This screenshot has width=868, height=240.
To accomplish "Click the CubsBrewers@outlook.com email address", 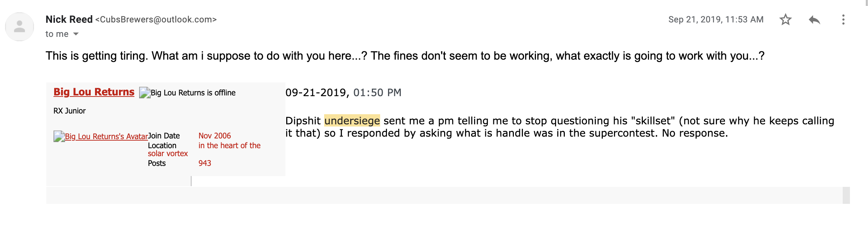I will tap(156, 20).
